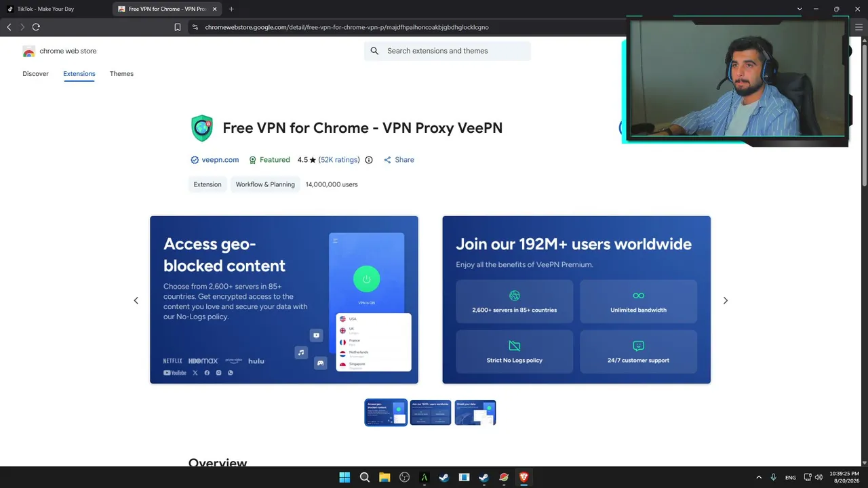Click the VeePN shield extension icon
Image resolution: width=868 pixels, height=488 pixels.
point(202,128)
